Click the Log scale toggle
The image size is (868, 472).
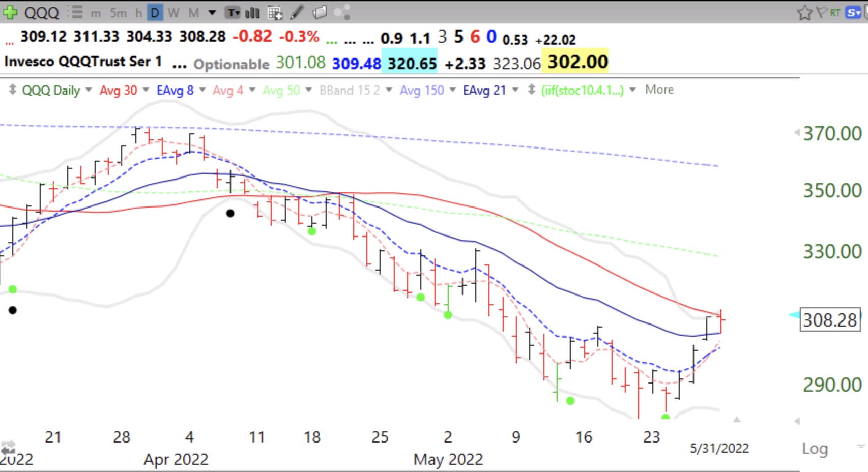coord(815,449)
